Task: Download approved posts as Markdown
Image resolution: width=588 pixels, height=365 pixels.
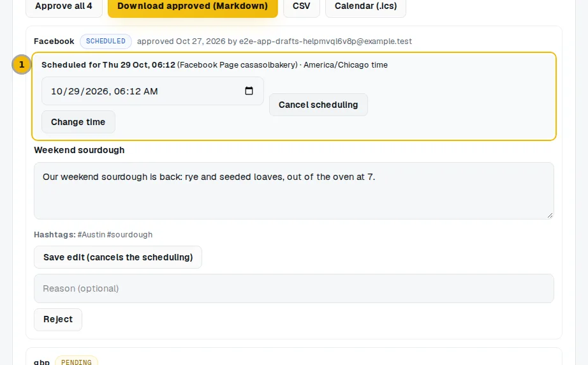Action: (x=193, y=6)
